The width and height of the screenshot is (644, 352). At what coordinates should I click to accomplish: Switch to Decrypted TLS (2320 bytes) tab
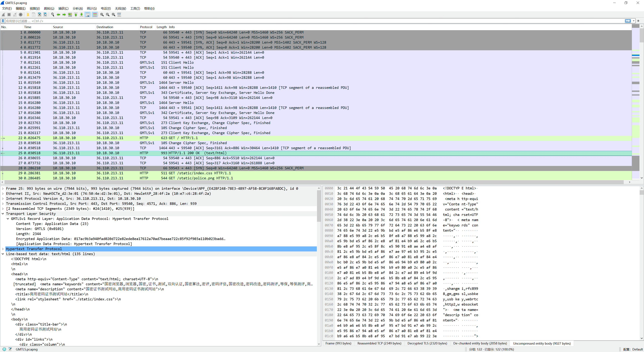point(427,343)
